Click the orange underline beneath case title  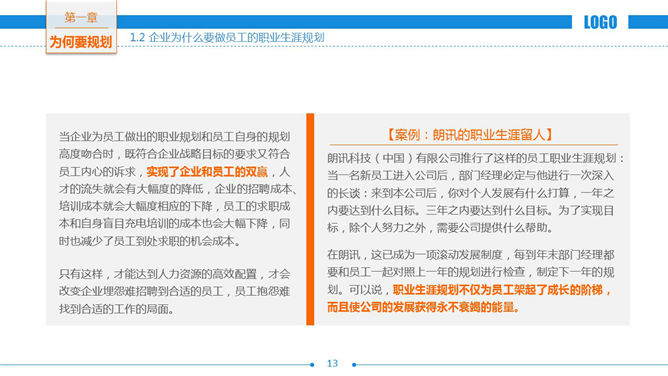(x=473, y=145)
